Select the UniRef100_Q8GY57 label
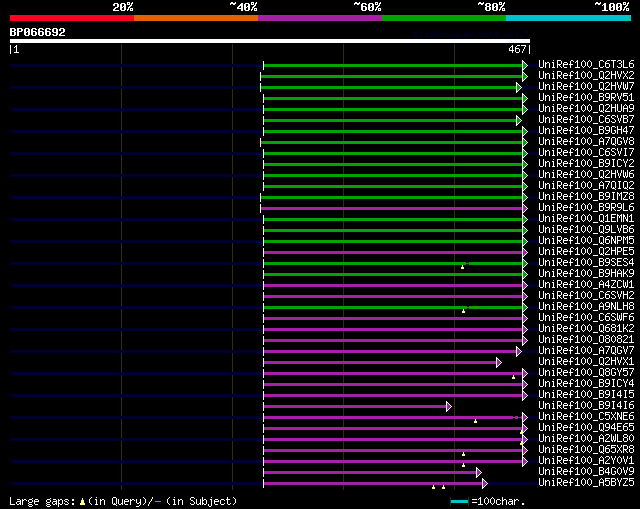The height and width of the screenshot is (509, 640). [586, 373]
